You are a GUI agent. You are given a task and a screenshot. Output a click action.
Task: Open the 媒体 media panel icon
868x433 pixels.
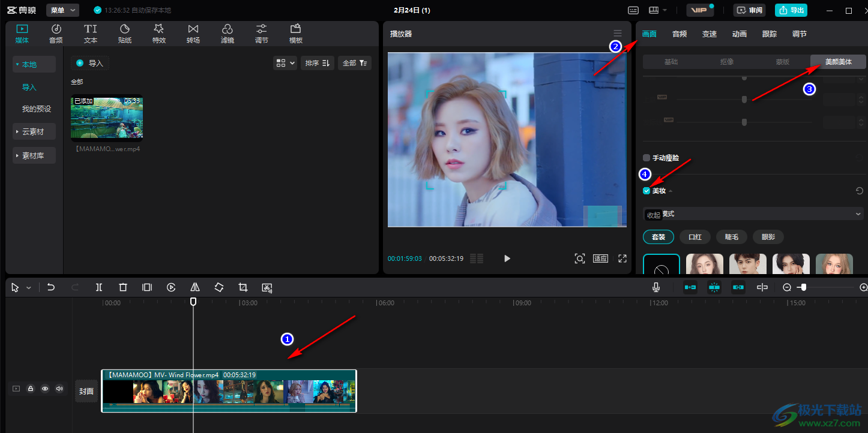click(22, 34)
